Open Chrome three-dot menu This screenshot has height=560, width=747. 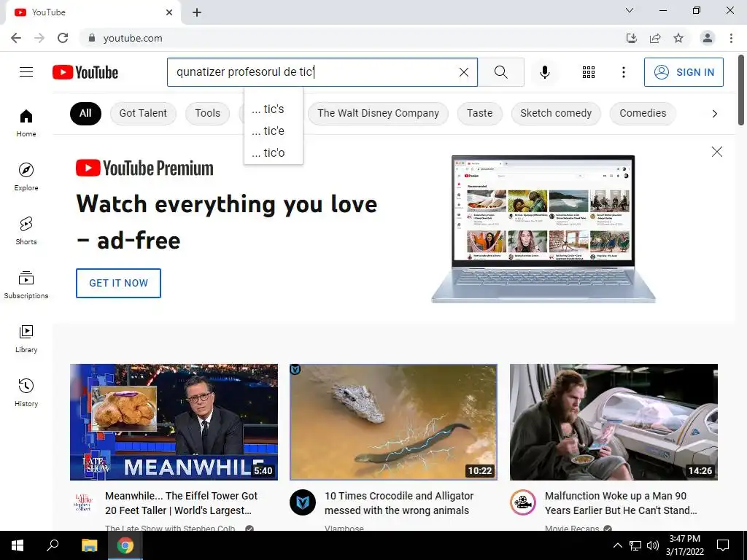point(731,38)
